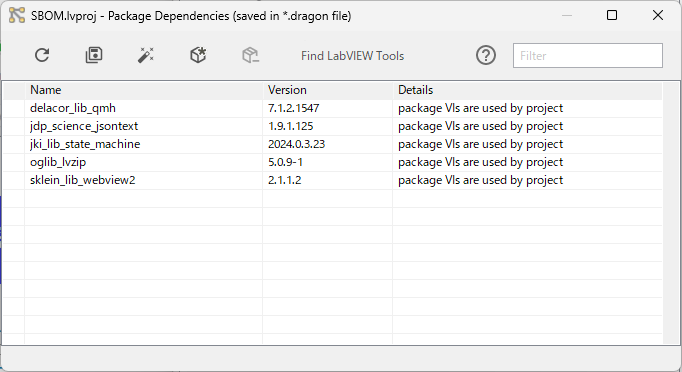Close the Package Dependencies window

(658, 15)
